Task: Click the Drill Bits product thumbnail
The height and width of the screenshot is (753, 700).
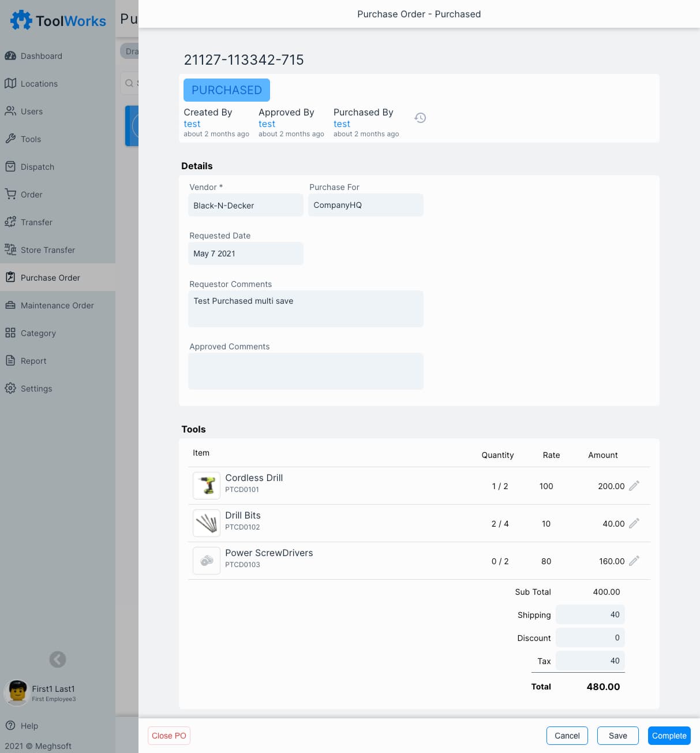Action: (x=207, y=523)
